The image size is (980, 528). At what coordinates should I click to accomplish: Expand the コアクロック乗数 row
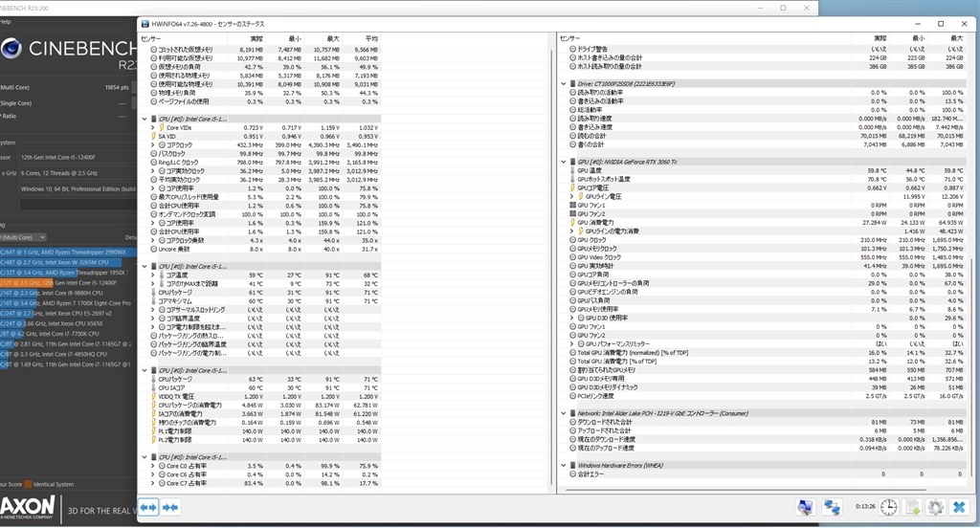pos(153,241)
